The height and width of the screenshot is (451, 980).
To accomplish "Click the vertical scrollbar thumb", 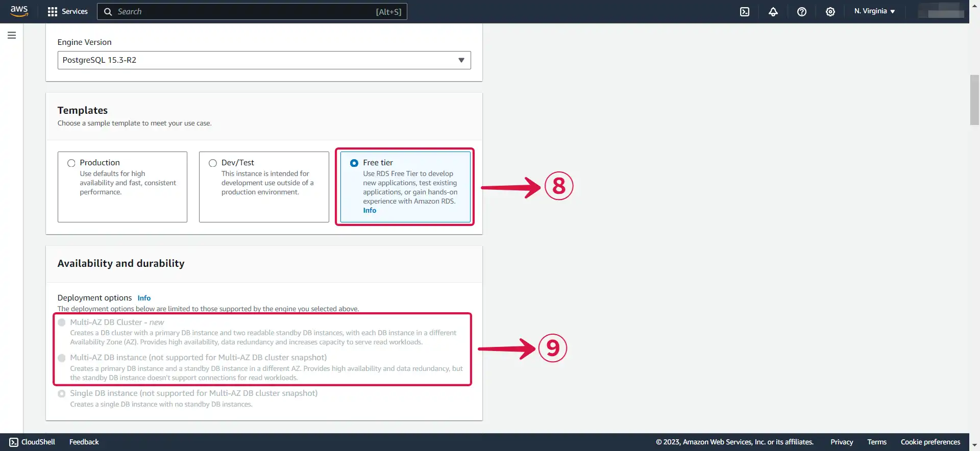I will click(974, 100).
